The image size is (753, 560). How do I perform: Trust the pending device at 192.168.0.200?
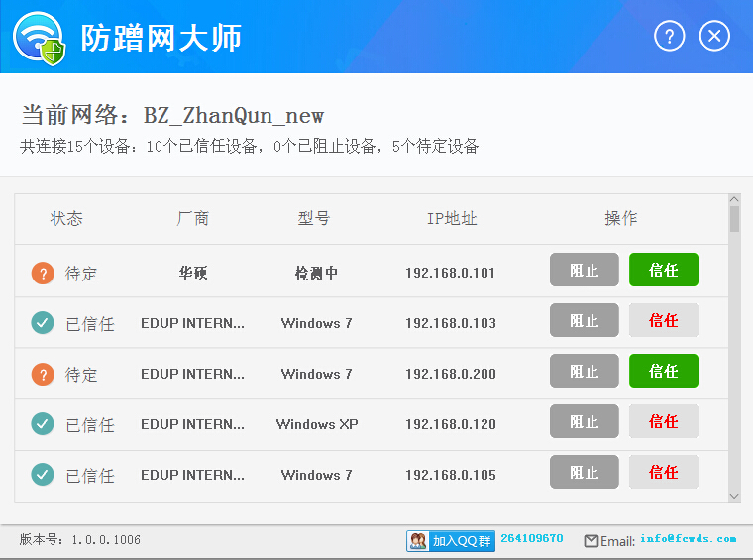click(663, 371)
